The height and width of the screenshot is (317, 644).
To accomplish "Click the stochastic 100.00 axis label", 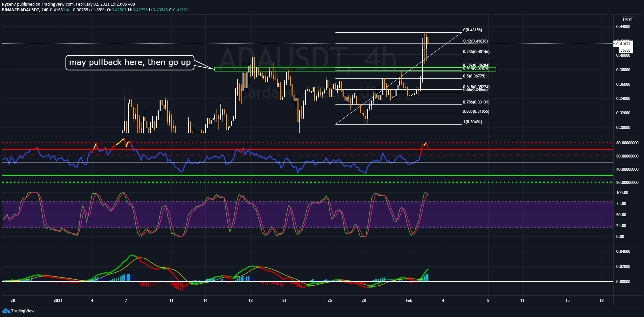I will (622, 193).
